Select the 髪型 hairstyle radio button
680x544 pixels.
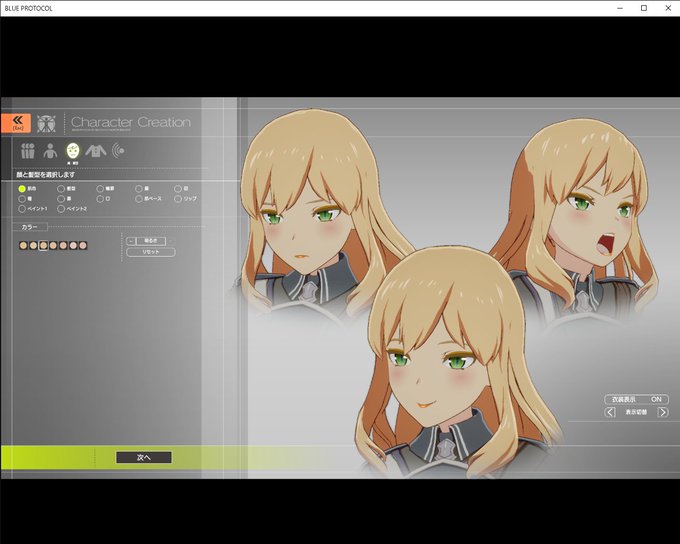pyautogui.click(x=61, y=189)
